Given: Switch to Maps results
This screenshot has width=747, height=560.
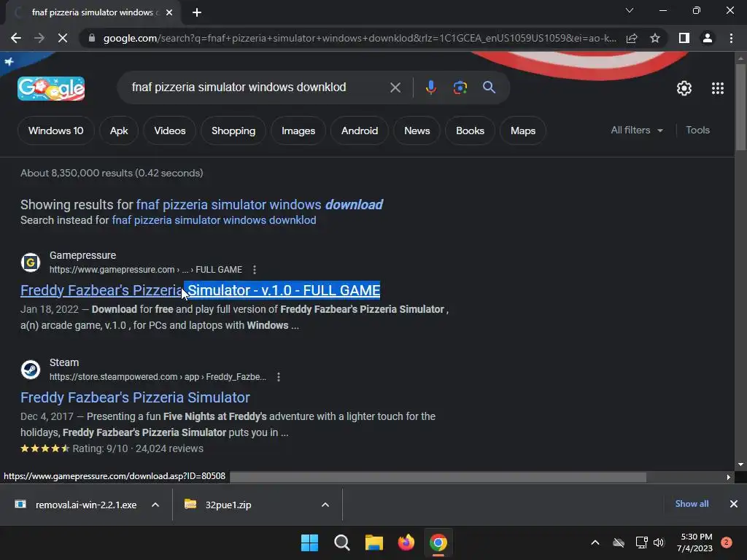Looking at the screenshot, I should [523, 131].
